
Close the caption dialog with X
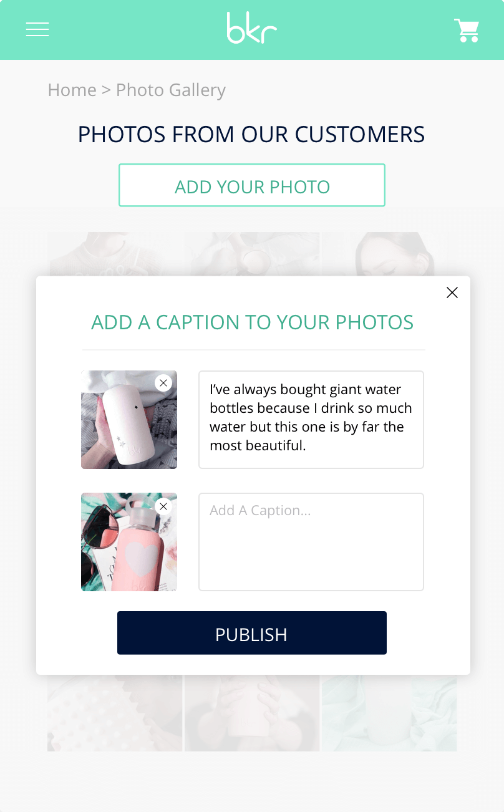click(452, 292)
